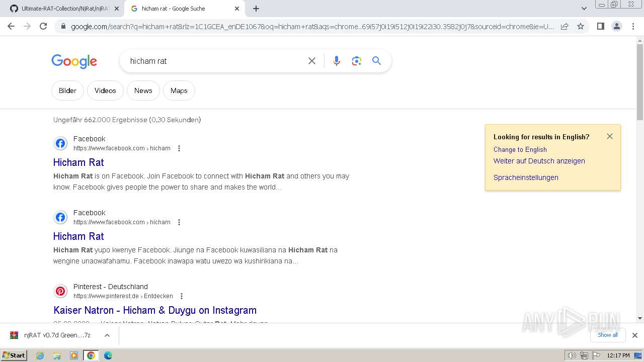Open the Chrome profile avatar
The image size is (644, 362).
pos(616,26)
